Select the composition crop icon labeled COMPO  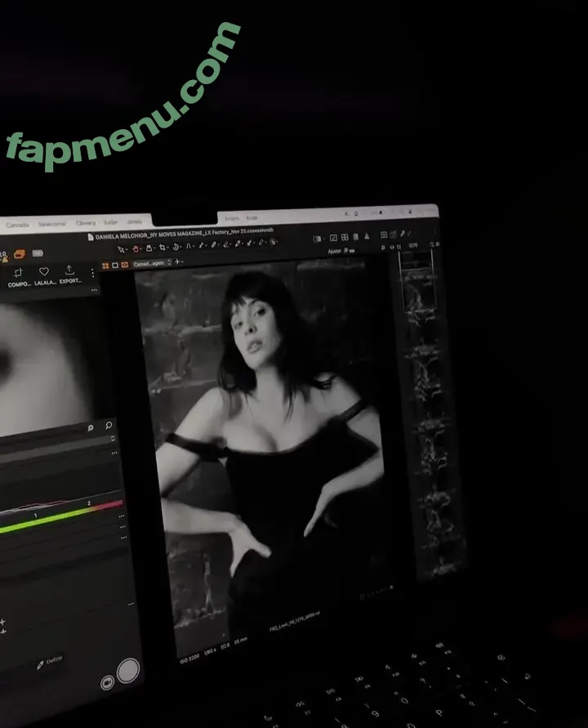[x=18, y=272]
